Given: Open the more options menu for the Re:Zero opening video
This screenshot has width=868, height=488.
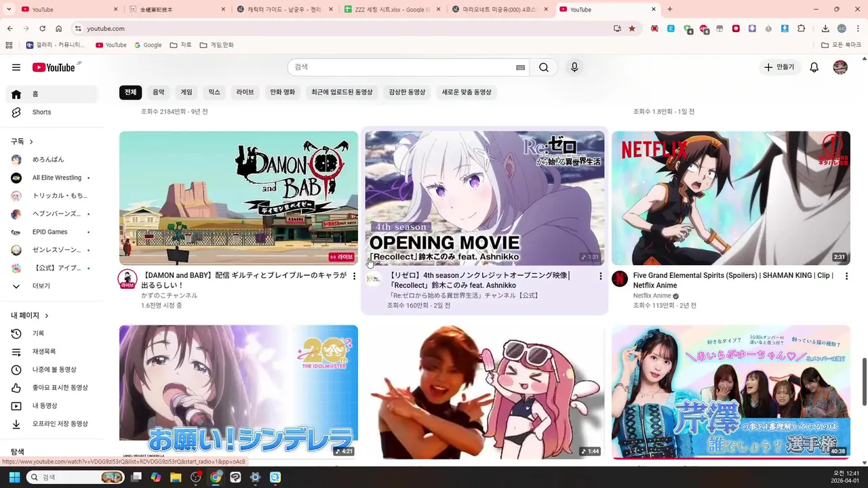Looking at the screenshot, I should point(600,277).
